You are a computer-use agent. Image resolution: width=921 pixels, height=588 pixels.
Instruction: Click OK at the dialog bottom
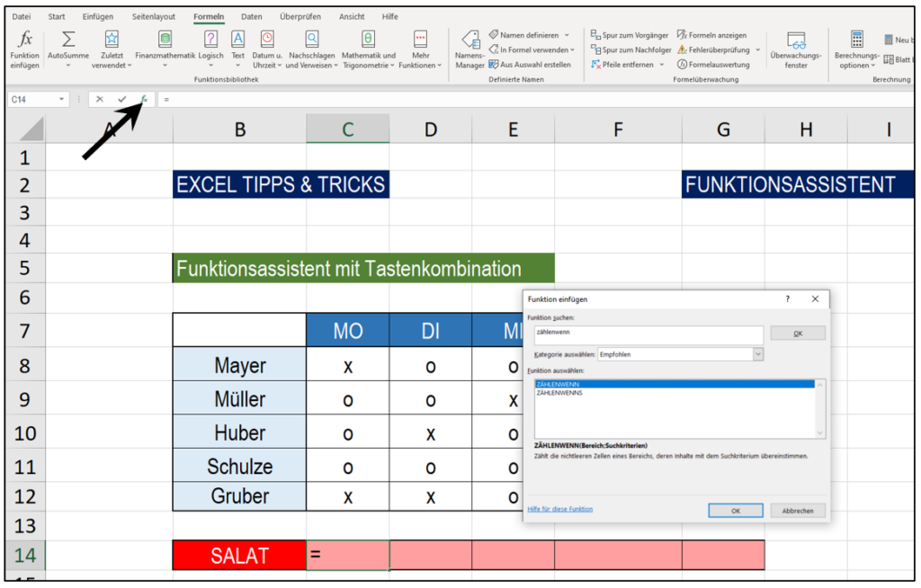point(736,511)
